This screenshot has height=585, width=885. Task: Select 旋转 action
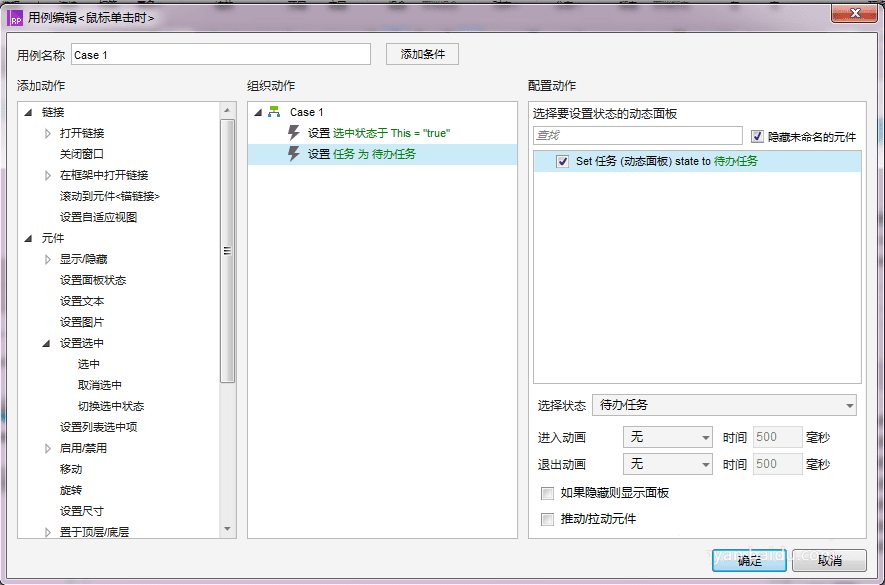[71, 490]
